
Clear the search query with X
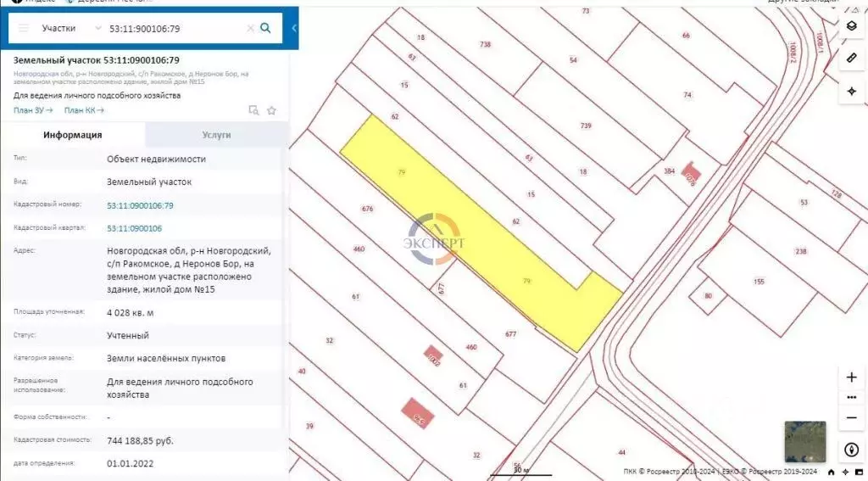[x=250, y=28]
